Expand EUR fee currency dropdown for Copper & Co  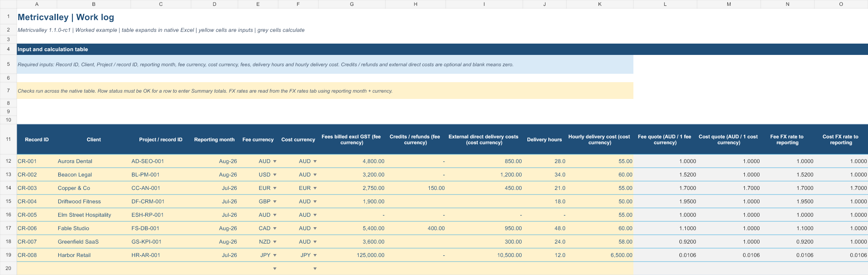click(x=275, y=188)
